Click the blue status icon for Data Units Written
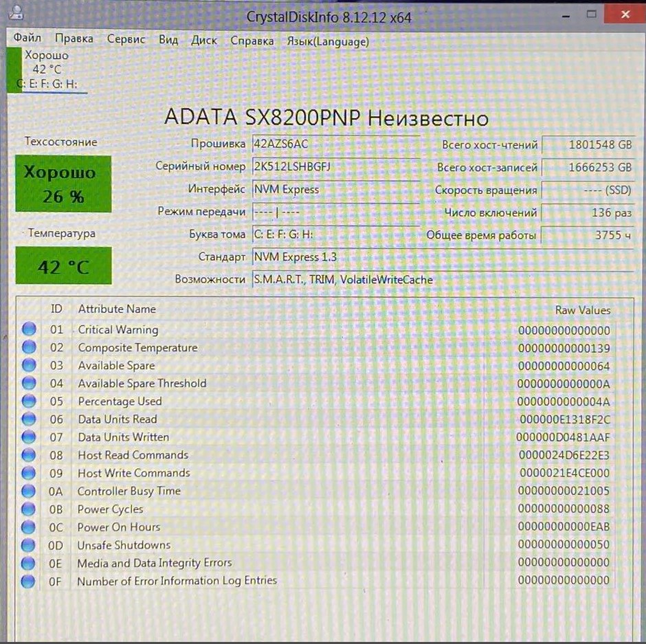This screenshot has width=646, height=644. click(29, 436)
